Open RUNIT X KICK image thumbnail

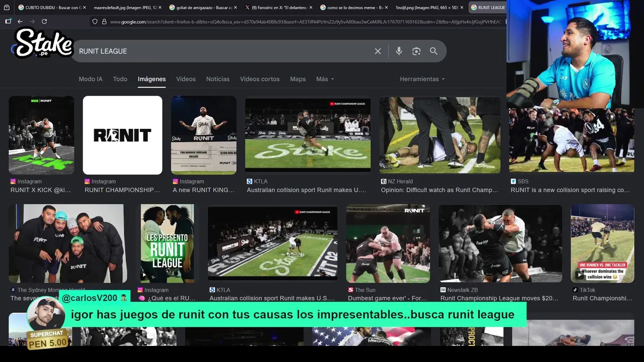[x=41, y=135]
